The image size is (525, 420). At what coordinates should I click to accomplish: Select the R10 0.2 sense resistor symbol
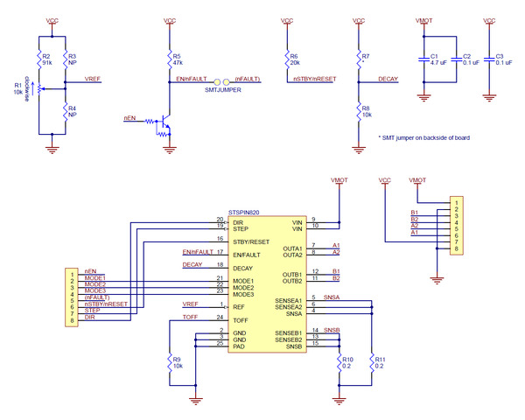coord(339,363)
